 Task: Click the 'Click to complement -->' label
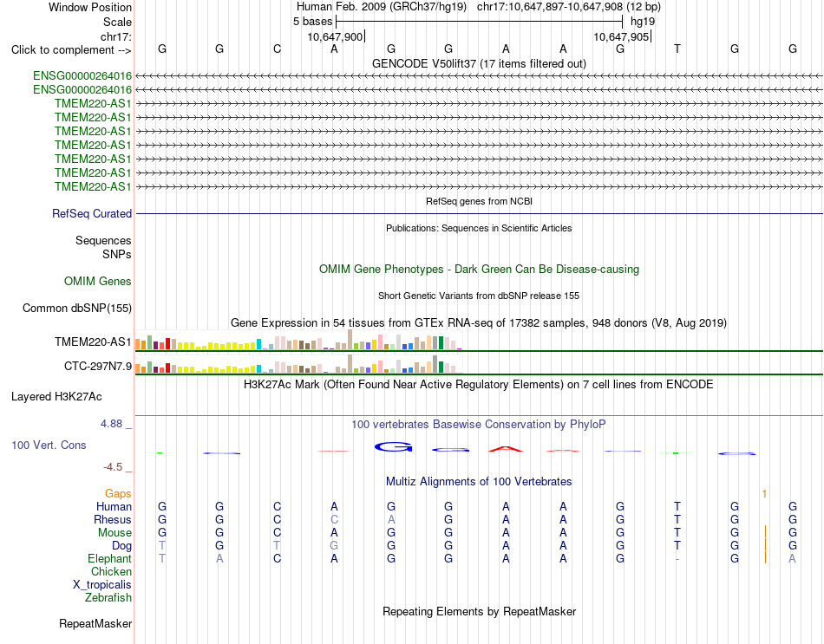(71, 50)
